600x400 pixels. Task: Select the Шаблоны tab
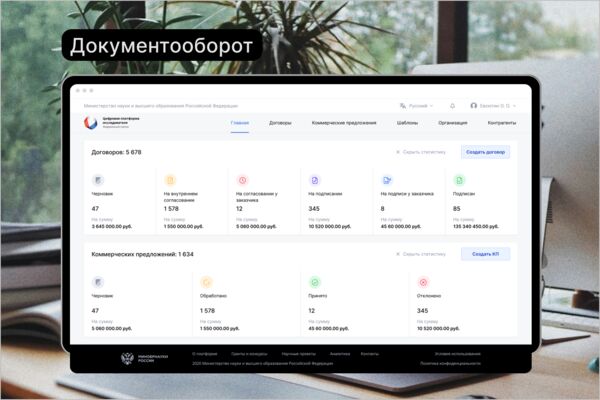tap(407, 123)
